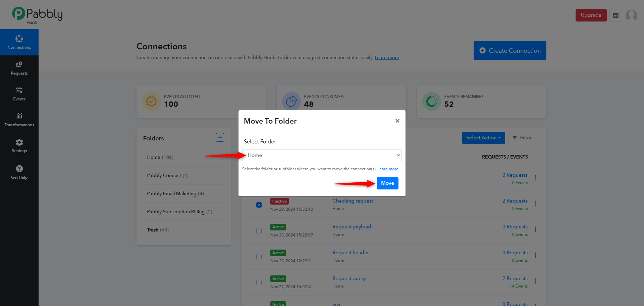Close the Move To Folder dialog

point(397,121)
